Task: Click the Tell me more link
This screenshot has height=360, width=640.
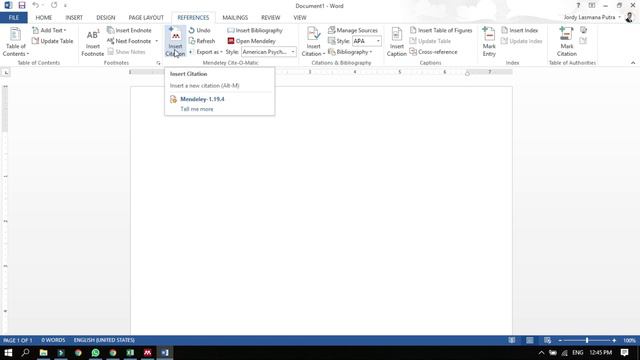Action: [x=197, y=109]
